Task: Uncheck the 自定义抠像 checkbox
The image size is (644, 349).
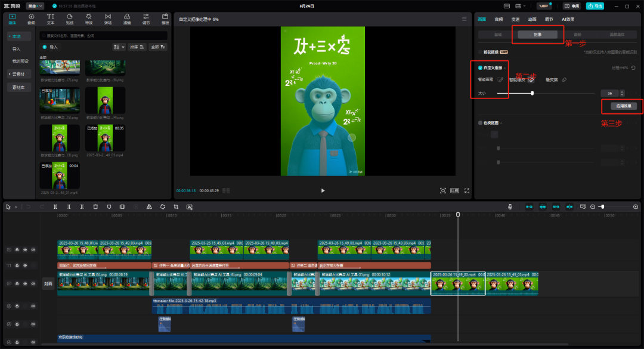Action: 481,68
